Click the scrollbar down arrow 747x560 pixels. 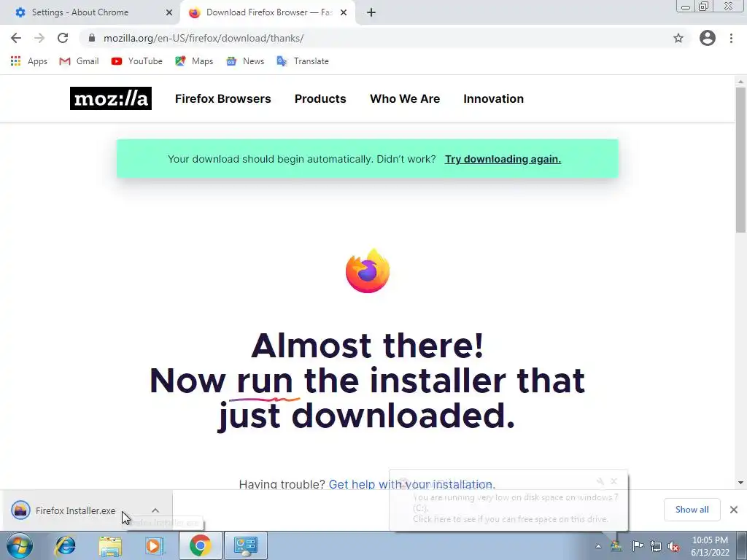tap(740, 483)
